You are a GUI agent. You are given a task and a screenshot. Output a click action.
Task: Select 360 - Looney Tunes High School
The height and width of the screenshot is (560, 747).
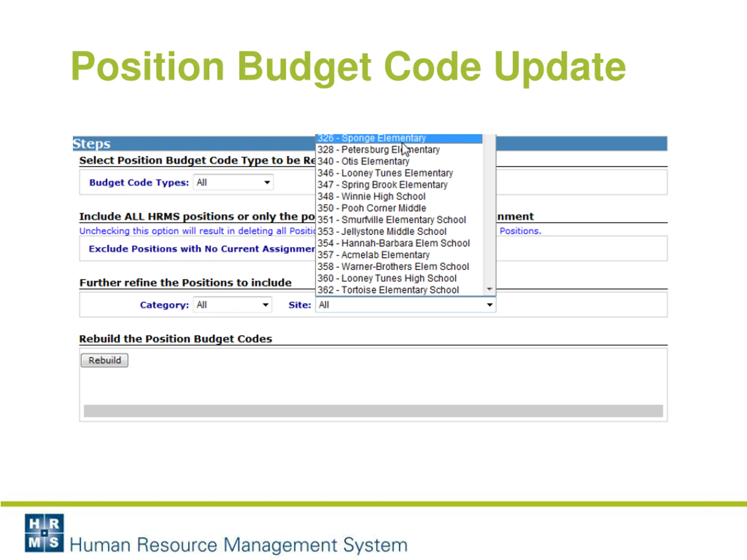tap(399, 279)
